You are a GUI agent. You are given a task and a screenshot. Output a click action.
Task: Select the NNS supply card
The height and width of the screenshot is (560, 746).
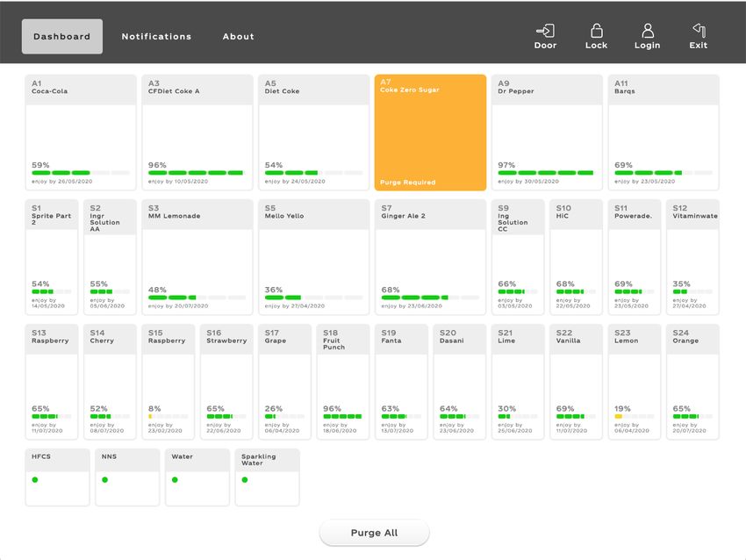pyautogui.click(x=127, y=477)
